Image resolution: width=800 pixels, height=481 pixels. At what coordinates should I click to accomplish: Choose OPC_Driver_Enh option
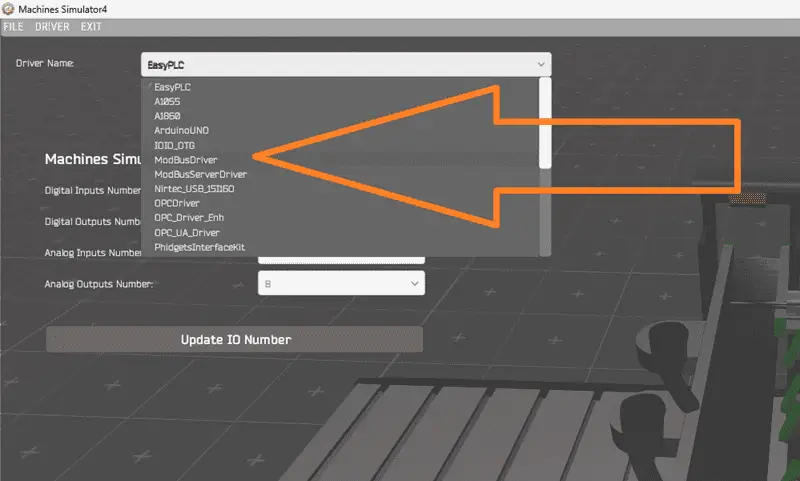189,218
